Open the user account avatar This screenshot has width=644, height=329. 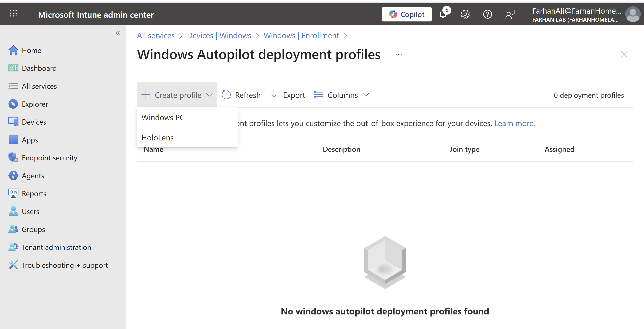pyautogui.click(x=632, y=14)
